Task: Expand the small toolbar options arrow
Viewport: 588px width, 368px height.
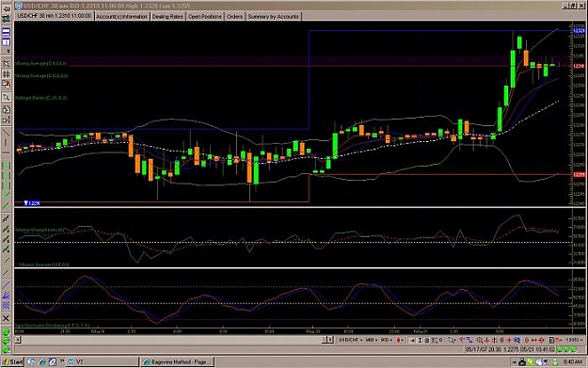Action: pos(8,51)
